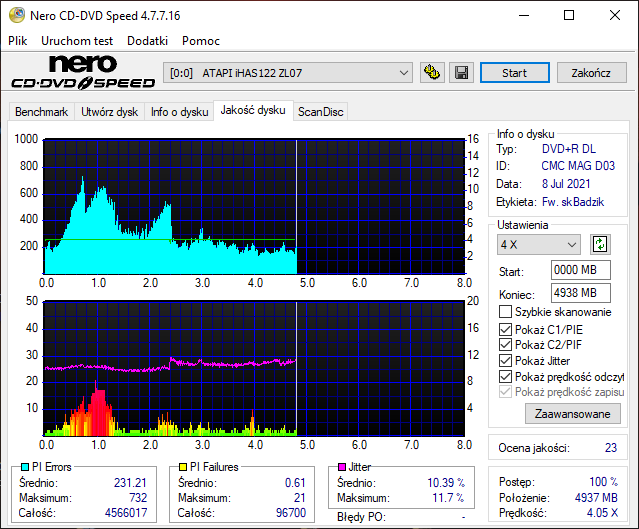This screenshot has height=529, width=639.
Task: Click the Nero CD-DVD Speed logo
Action: [x=83, y=72]
